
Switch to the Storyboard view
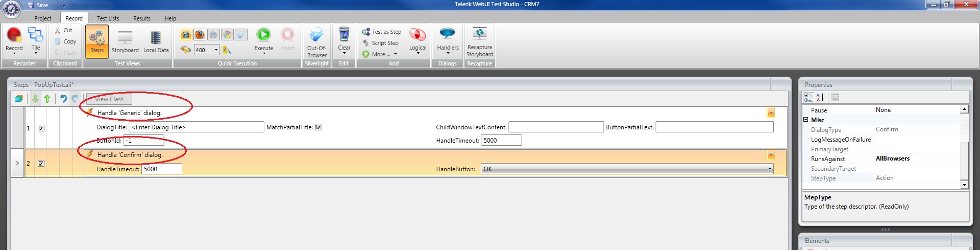click(x=125, y=41)
